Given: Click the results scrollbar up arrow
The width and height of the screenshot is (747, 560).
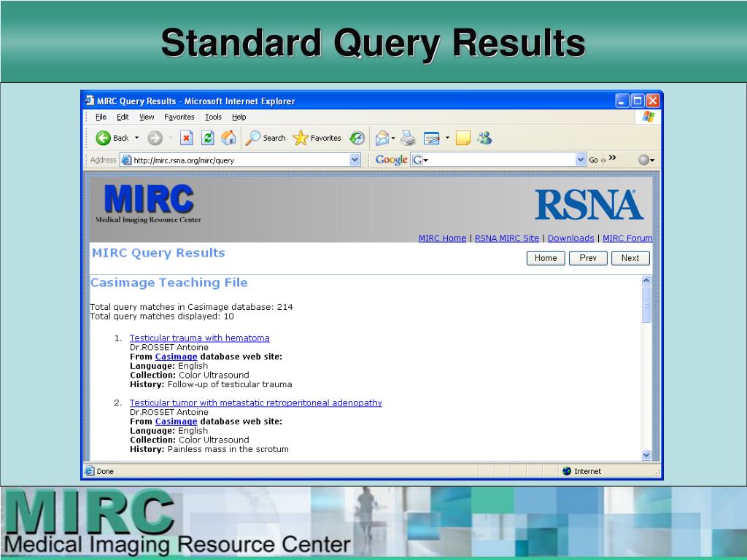Looking at the screenshot, I should pos(646,281).
